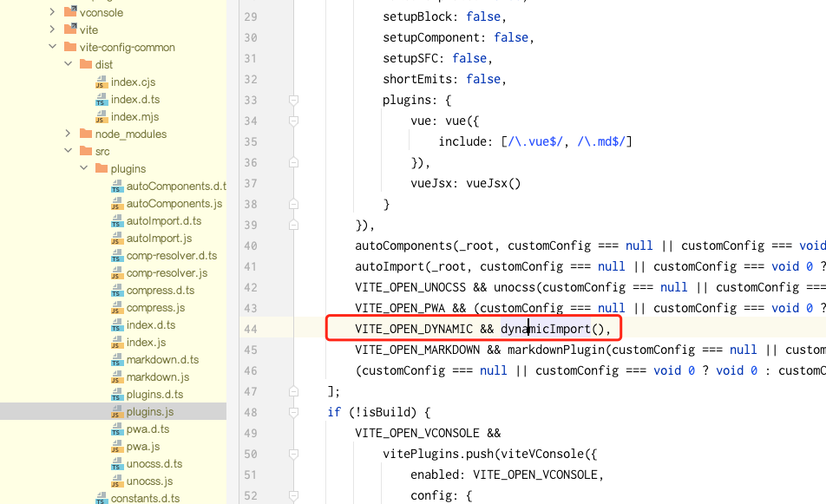Collapse the dist folder
The image size is (826, 504).
pyautogui.click(x=68, y=63)
